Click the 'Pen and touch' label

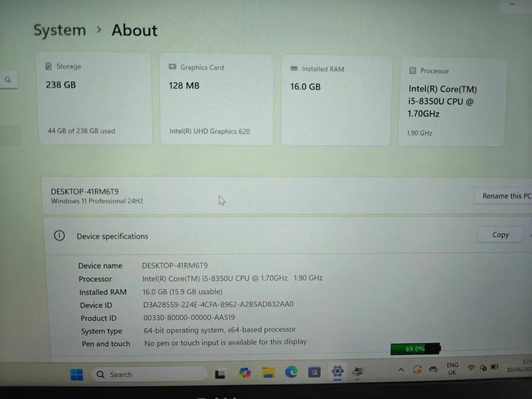point(106,344)
